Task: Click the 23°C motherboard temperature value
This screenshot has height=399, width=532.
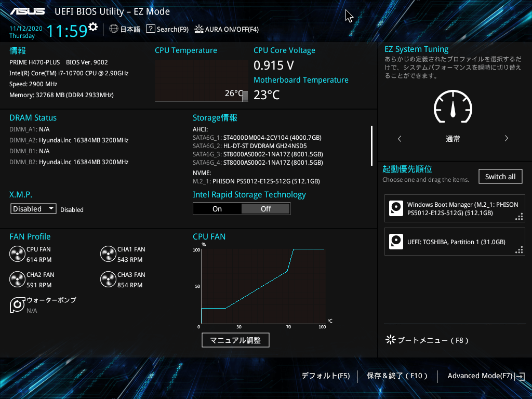Action: click(x=267, y=95)
